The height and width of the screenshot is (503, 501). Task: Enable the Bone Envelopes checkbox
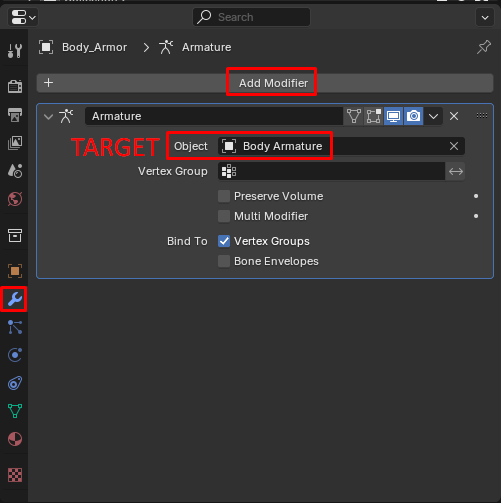tap(224, 261)
